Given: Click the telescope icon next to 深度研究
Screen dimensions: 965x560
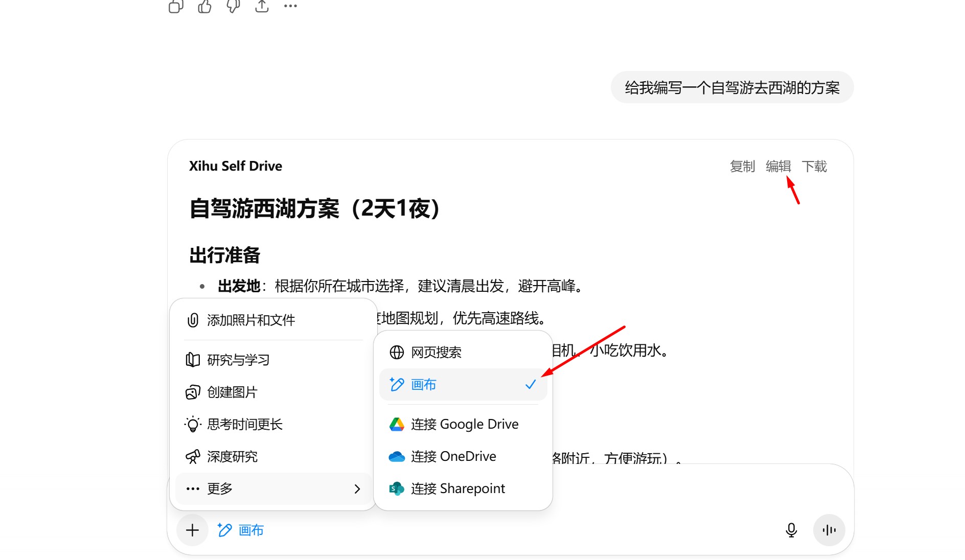Looking at the screenshot, I should click(193, 456).
